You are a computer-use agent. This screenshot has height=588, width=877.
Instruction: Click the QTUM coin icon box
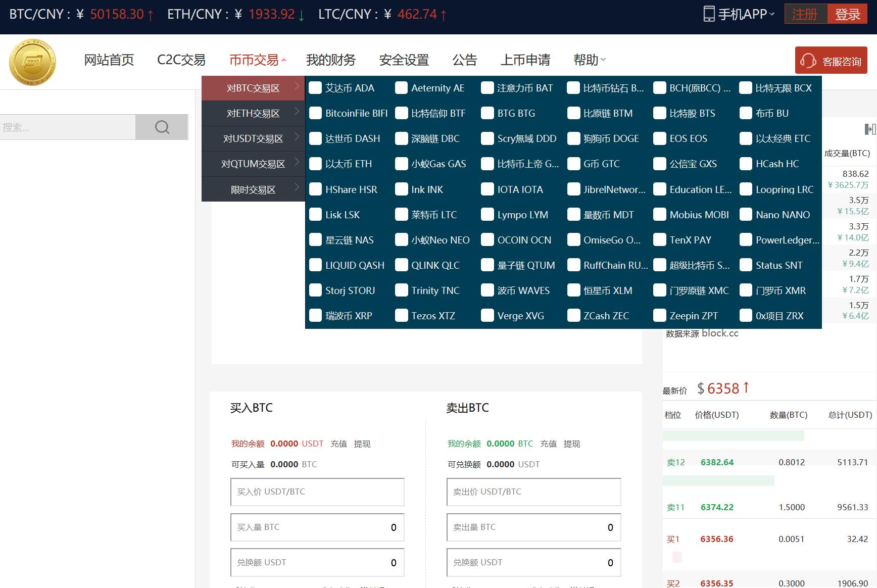point(487,265)
